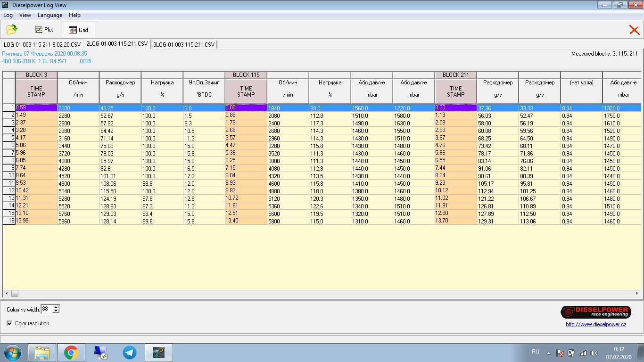Select the Grid view button
This screenshot has width=644, height=362.
78,30
